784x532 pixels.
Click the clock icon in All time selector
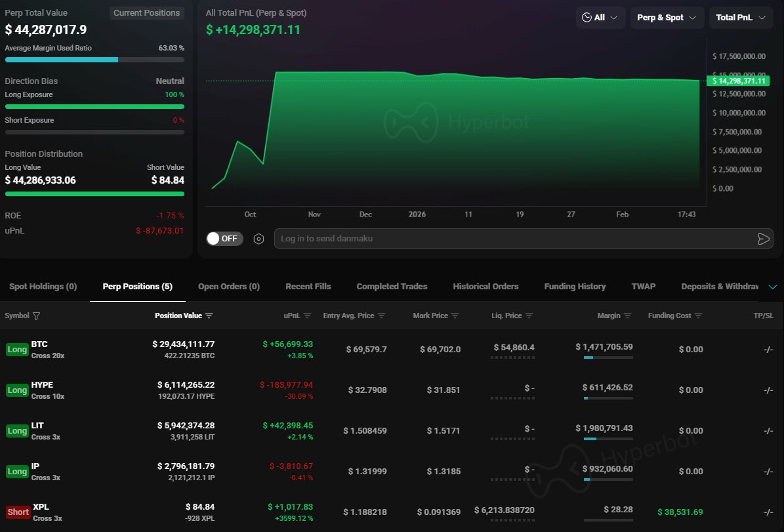[587, 18]
